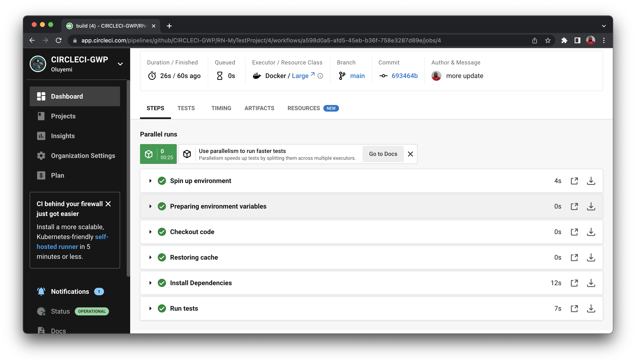Download the Spin up environment step output
Screen dimensions: 636x364
click(591, 181)
